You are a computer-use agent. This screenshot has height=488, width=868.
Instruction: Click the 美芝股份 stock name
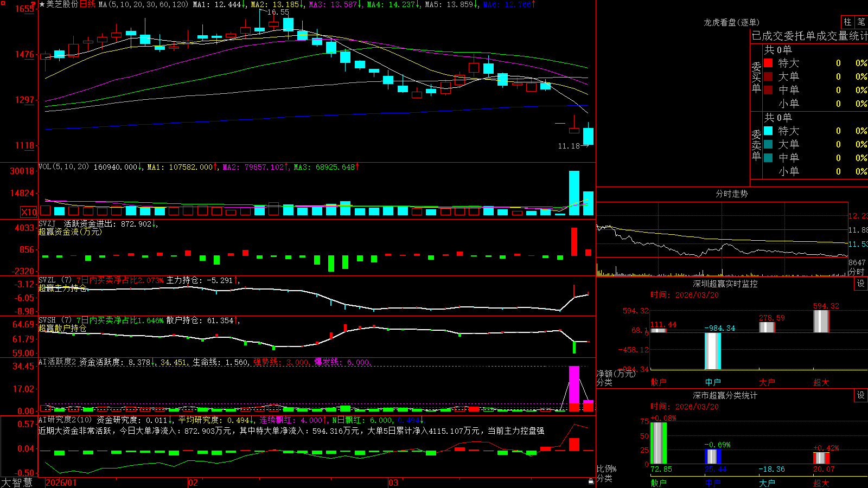coord(62,4)
